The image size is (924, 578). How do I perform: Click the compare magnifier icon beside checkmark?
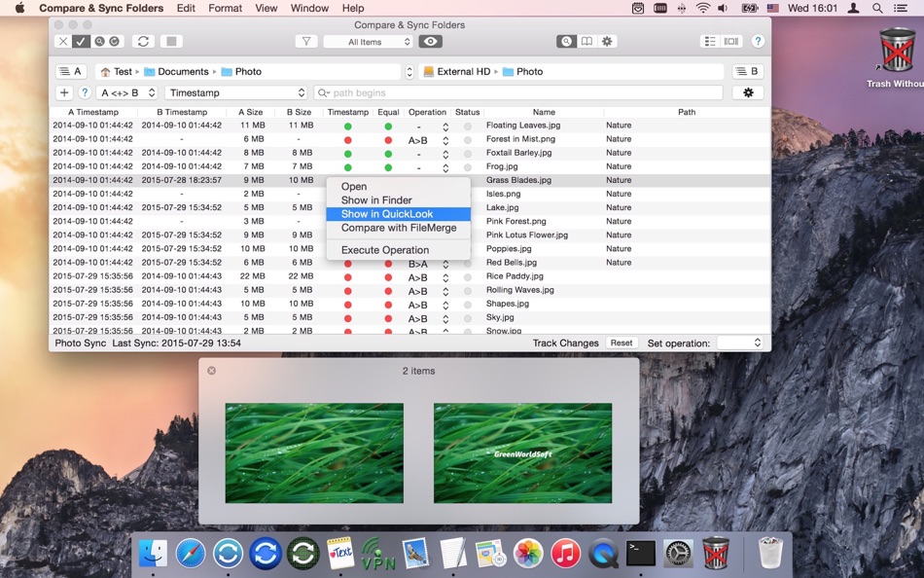click(x=99, y=41)
